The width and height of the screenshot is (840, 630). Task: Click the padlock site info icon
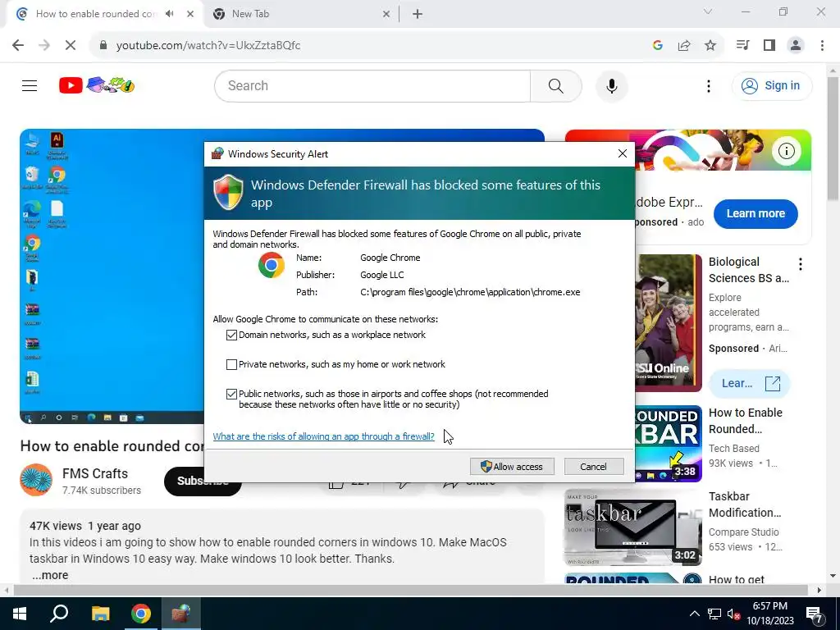click(x=103, y=46)
